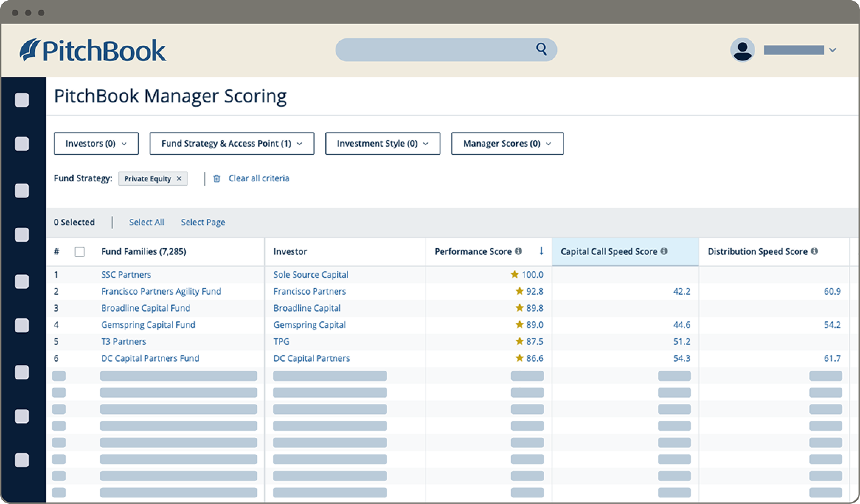The height and width of the screenshot is (504, 860).
Task: Open Broadline Capital investor link
Action: click(307, 308)
